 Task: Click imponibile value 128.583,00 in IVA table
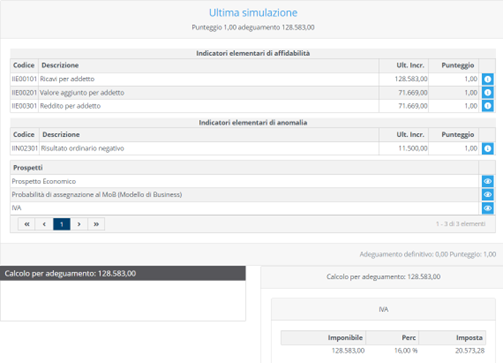tap(348, 351)
